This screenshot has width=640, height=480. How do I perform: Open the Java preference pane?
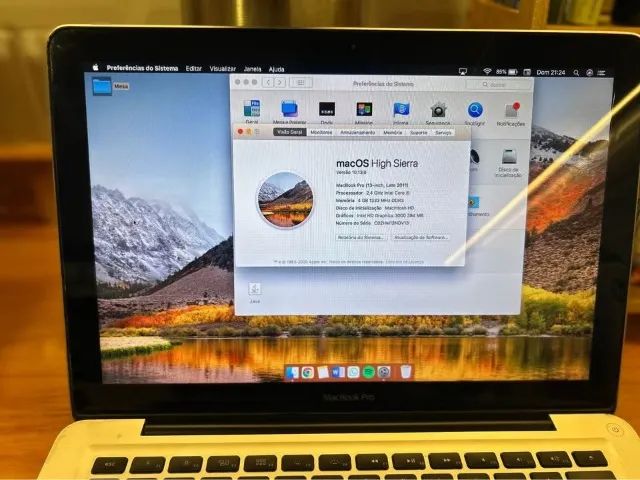[255, 293]
